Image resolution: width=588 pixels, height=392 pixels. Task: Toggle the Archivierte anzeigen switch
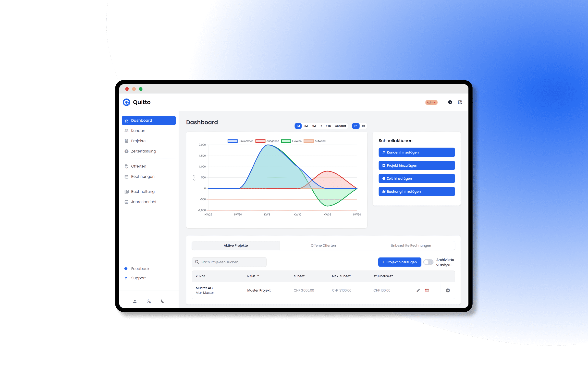pos(428,262)
